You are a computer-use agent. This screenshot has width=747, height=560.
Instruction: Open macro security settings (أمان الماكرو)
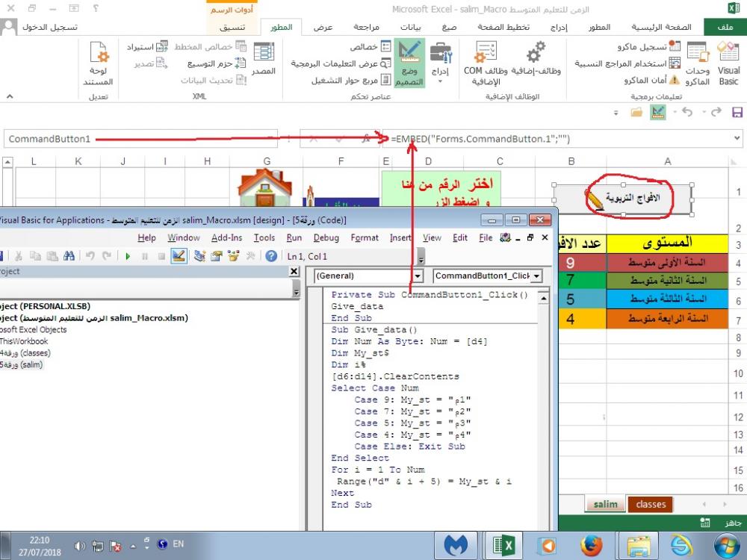point(651,80)
